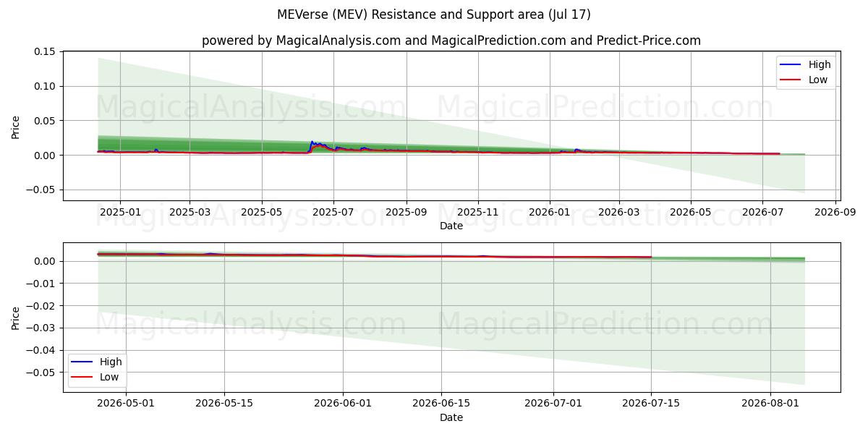Click the '0.00' y-axis tick in top chart
The height and width of the screenshot is (434, 868).
pyautogui.click(x=45, y=156)
